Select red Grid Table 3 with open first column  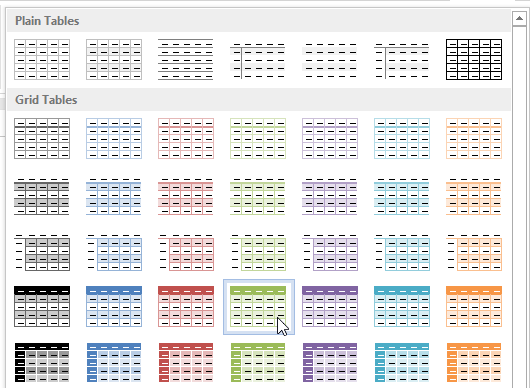pos(186,252)
